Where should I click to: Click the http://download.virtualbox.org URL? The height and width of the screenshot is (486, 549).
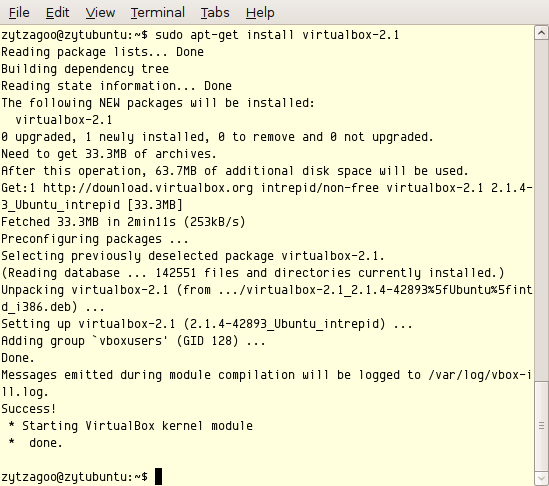148,188
